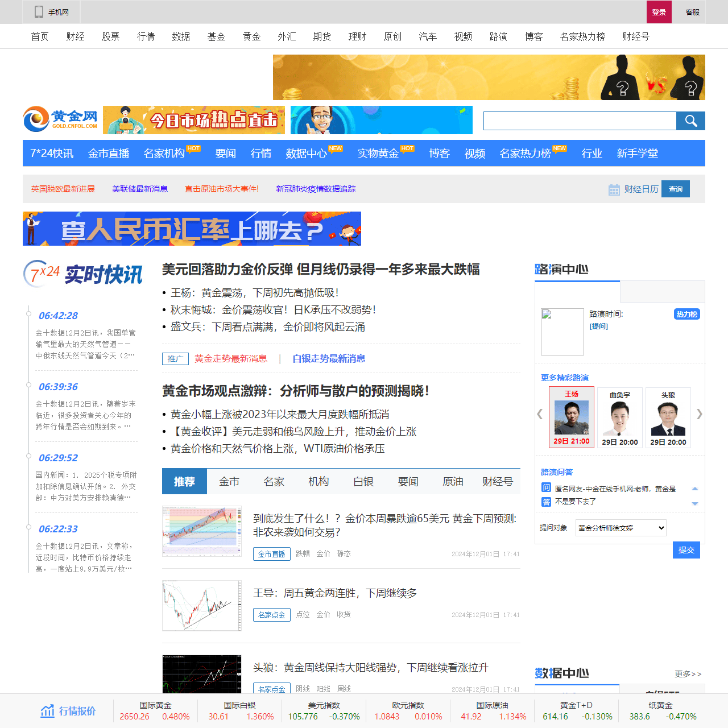Viewport: 728px width, 728px height.
Task: Click the 登录 login button
Action: point(659,11)
